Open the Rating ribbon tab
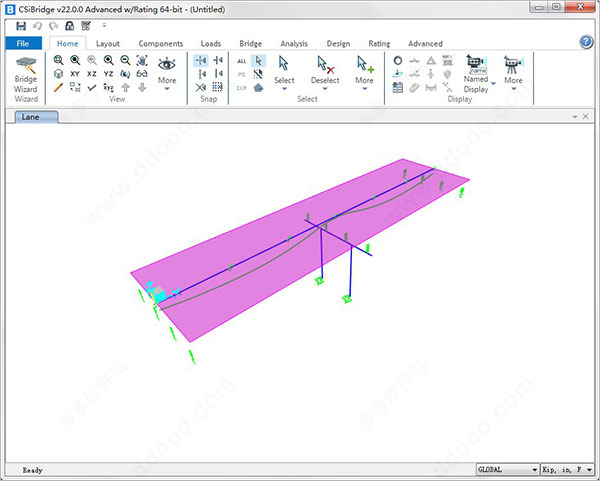This screenshot has width=600, height=481. click(379, 44)
